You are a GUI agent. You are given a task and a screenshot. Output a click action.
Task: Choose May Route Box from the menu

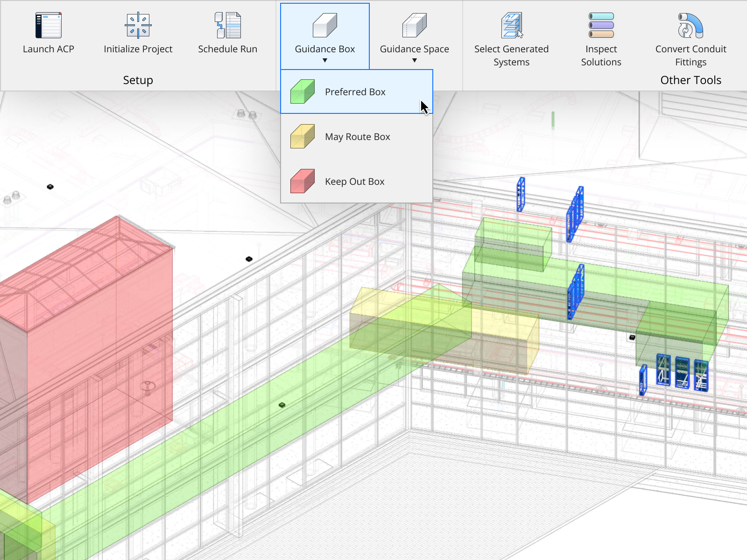click(357, 136)
